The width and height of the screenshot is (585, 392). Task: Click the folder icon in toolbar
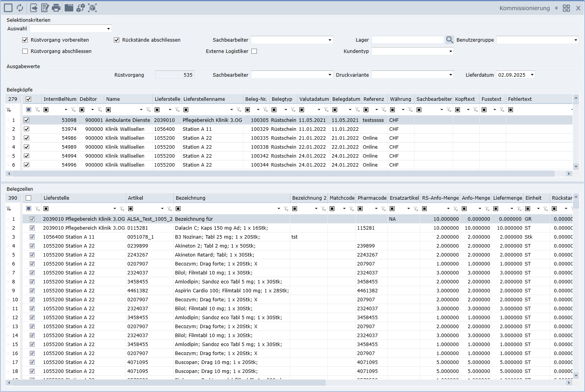pos(69,8)
